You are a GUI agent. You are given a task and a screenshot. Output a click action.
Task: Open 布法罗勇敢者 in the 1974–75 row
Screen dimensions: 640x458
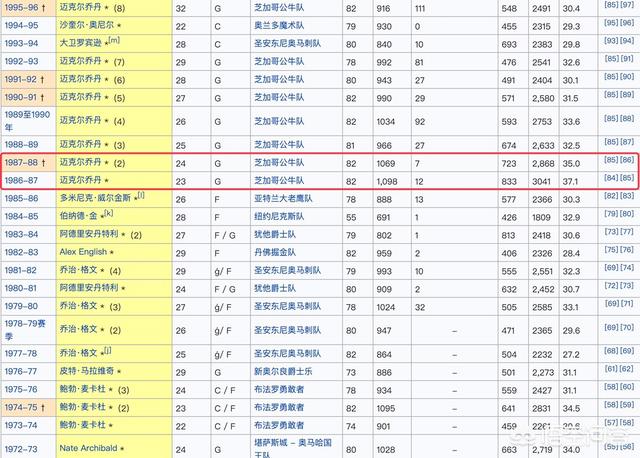point(279,407)
